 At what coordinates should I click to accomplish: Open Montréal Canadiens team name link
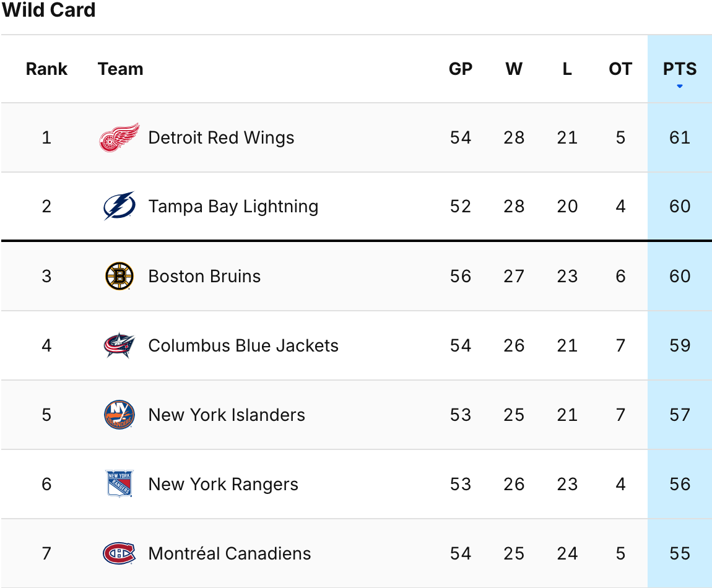(229, 553)
